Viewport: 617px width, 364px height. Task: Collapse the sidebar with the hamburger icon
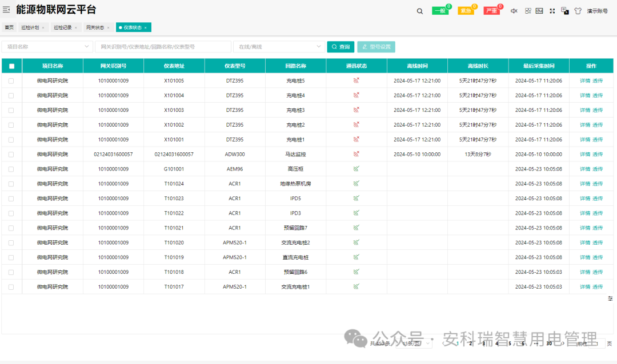tap(6, 10)
